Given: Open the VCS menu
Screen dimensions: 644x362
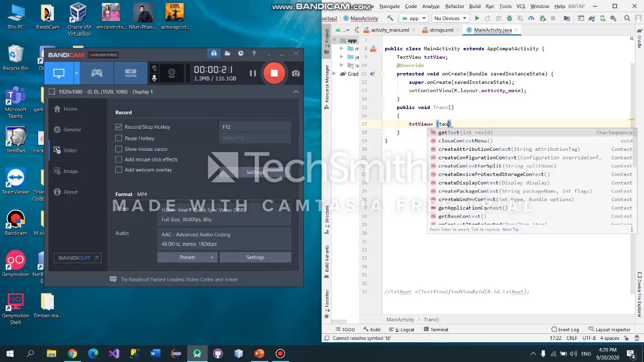Looking at the screenshot, I should 521,6.
